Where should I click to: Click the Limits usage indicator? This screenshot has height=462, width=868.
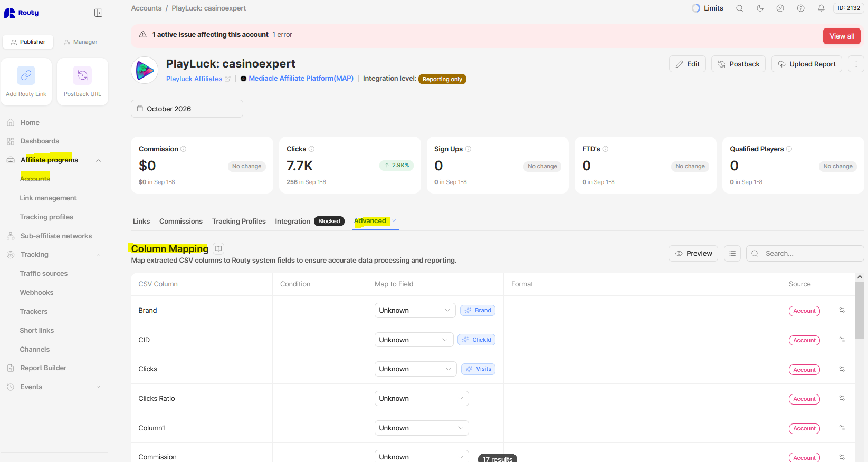pos(708,8)
